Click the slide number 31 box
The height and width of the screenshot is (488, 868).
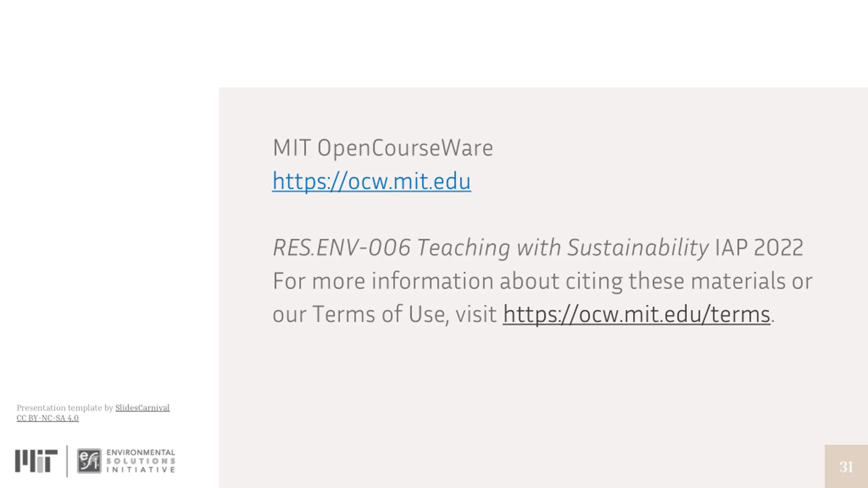(846, 467)
